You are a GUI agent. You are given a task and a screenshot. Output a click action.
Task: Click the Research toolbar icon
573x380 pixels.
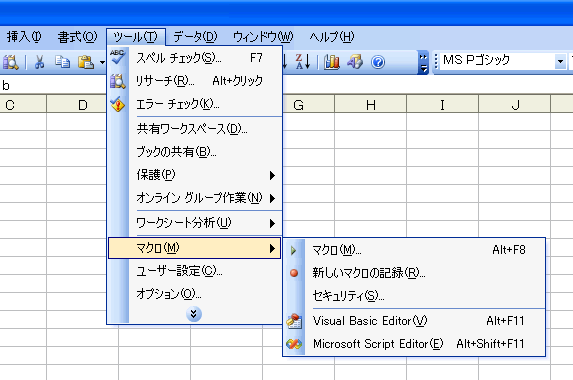pos(10,62)
